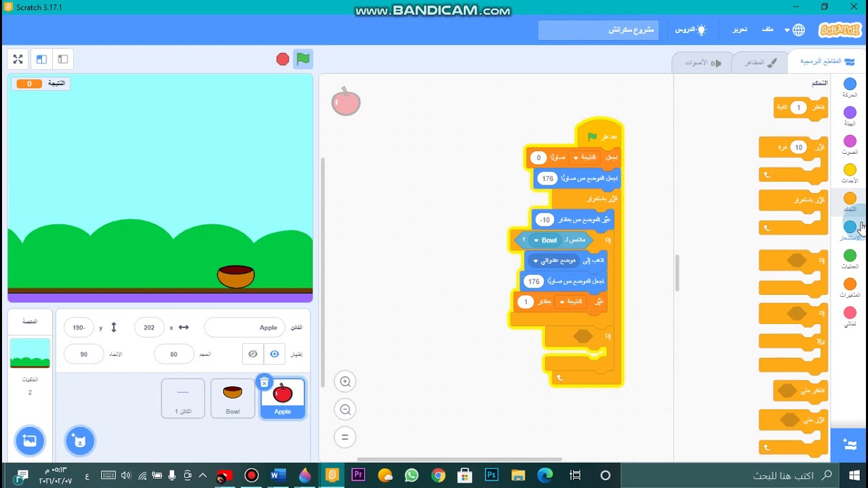Stop the project with the red stop button

(283, 60)
